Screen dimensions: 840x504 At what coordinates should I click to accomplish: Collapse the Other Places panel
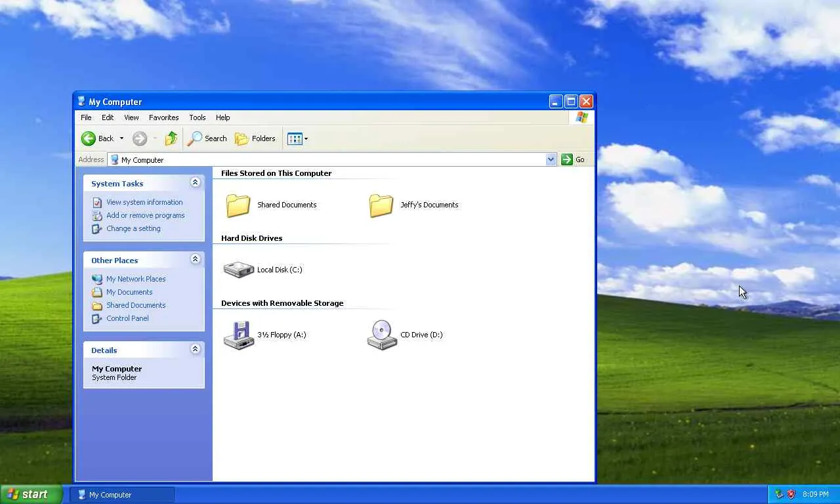click(195, 259)
